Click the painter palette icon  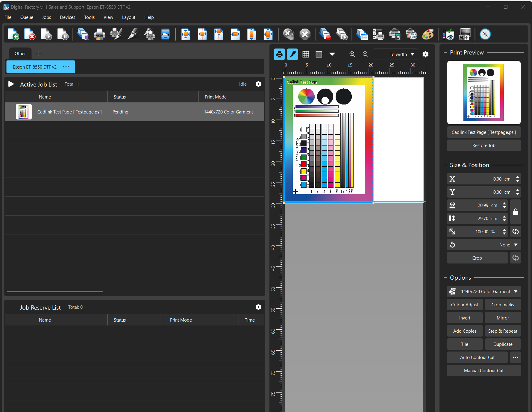coord(428,34)
